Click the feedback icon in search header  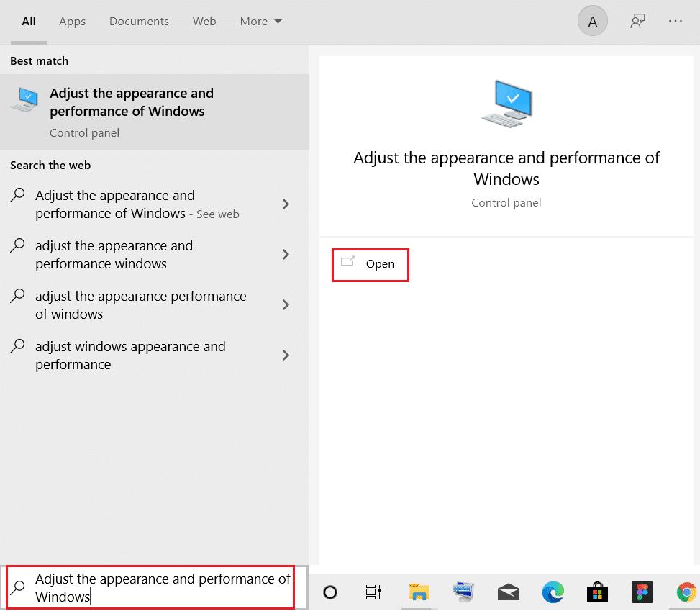637,22
